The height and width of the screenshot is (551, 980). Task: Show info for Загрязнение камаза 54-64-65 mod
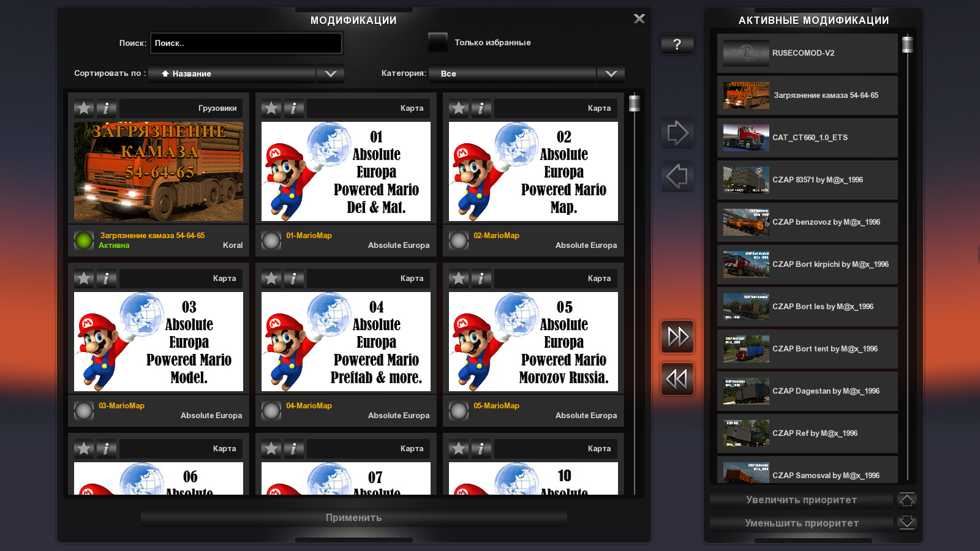107,108
